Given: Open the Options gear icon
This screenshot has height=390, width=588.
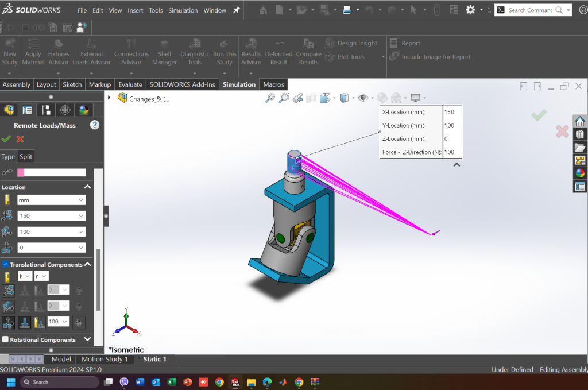Looking at the screenshot, I should point(470,10).
